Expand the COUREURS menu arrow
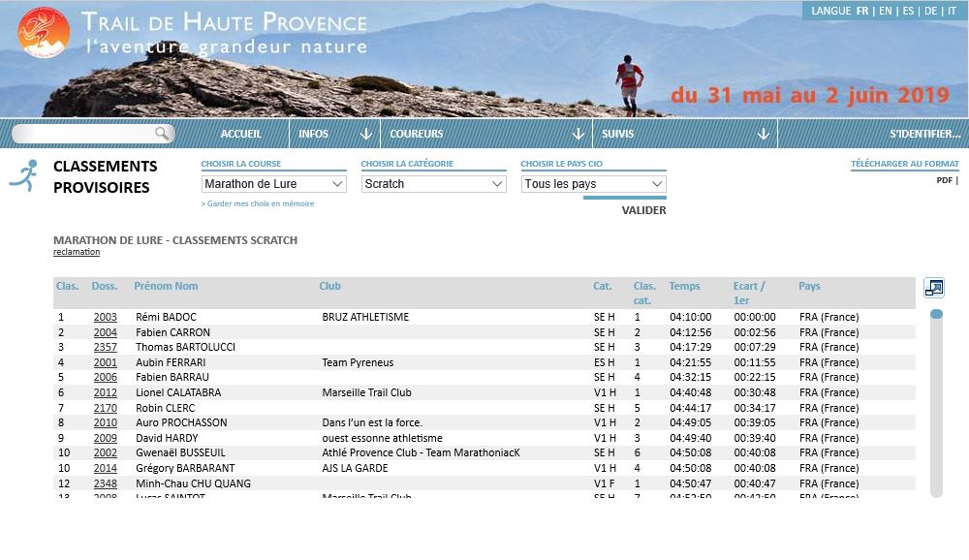The height and width of the screenshot is (560, 969). [x=578, y=134]
